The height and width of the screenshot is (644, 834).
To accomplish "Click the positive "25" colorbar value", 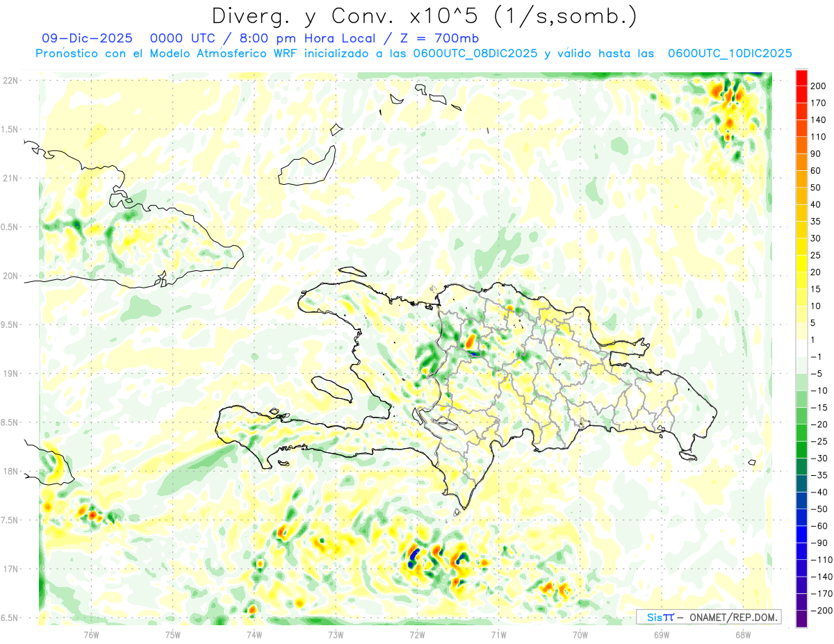I will (x=817, y=255).
